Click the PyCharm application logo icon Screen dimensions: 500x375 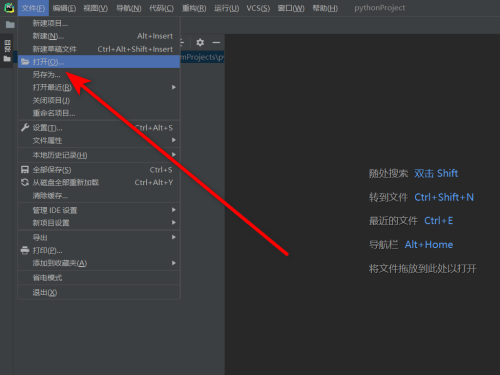(9, 8)
